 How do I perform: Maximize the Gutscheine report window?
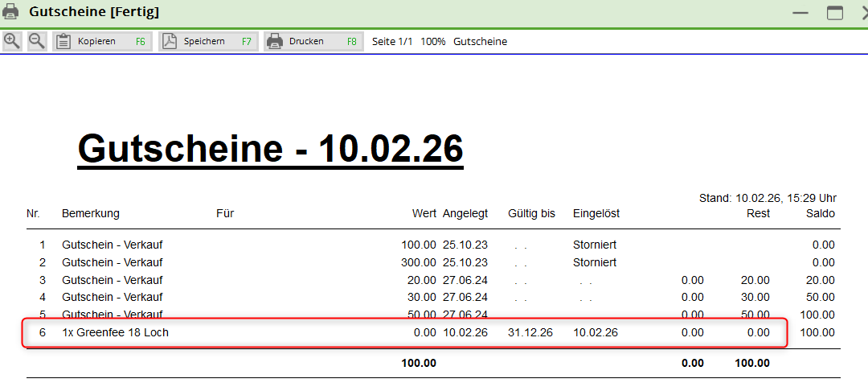click(835, 13)
